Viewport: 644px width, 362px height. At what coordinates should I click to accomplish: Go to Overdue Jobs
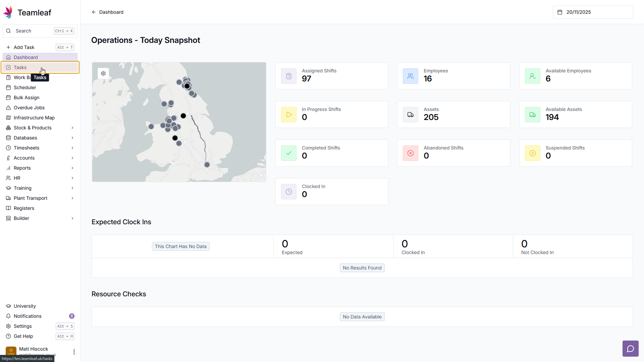click(x=29, y=108)
